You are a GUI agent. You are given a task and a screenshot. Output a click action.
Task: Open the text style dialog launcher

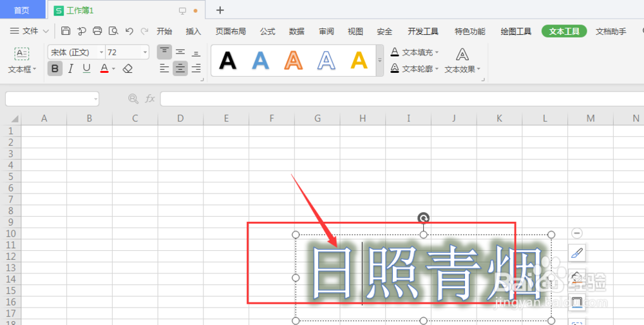(483, 79)
